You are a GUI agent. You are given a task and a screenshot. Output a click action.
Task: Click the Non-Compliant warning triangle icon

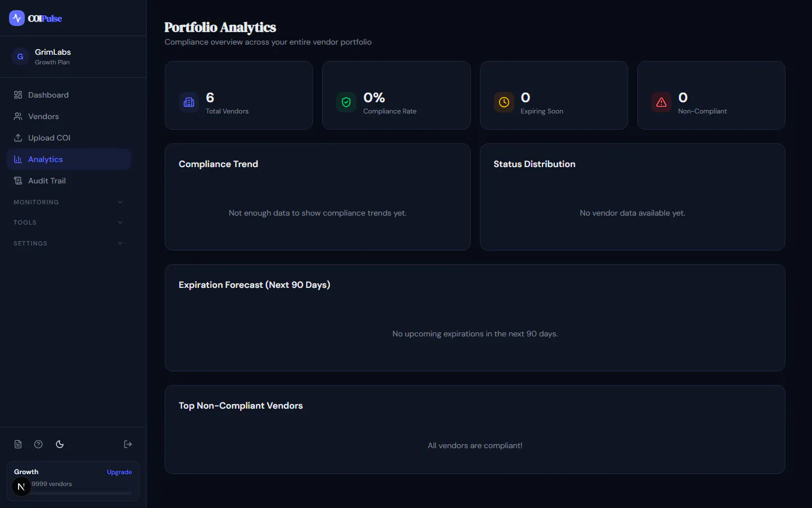(661, 102)
